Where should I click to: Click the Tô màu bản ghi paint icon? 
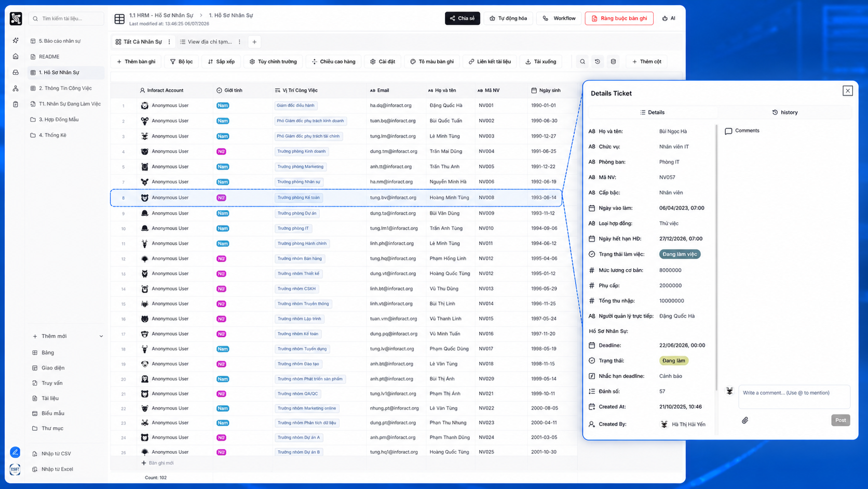point(413,61)
